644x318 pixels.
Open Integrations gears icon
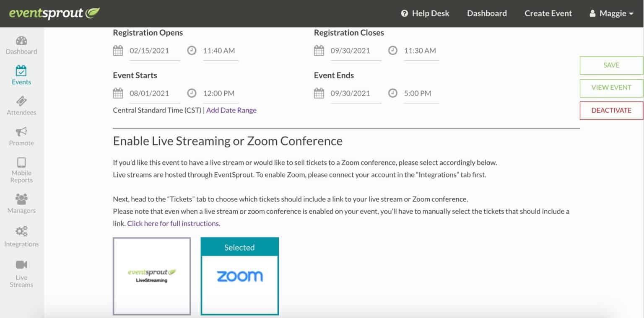click(21, 231)
